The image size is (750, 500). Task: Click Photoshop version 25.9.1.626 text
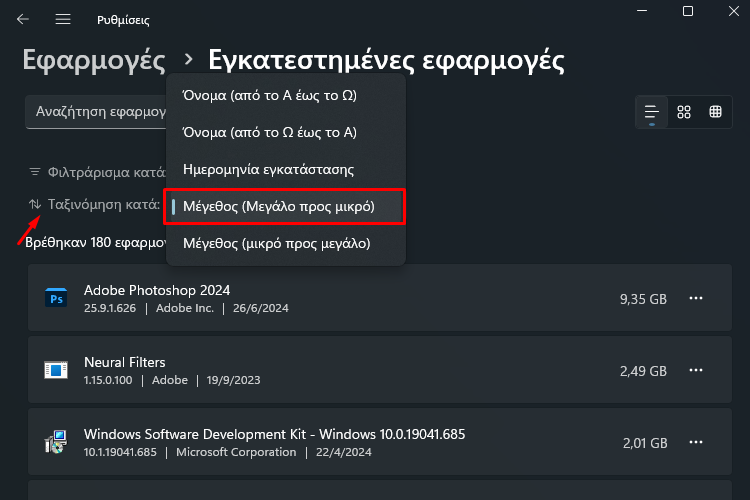coord(110,308)
